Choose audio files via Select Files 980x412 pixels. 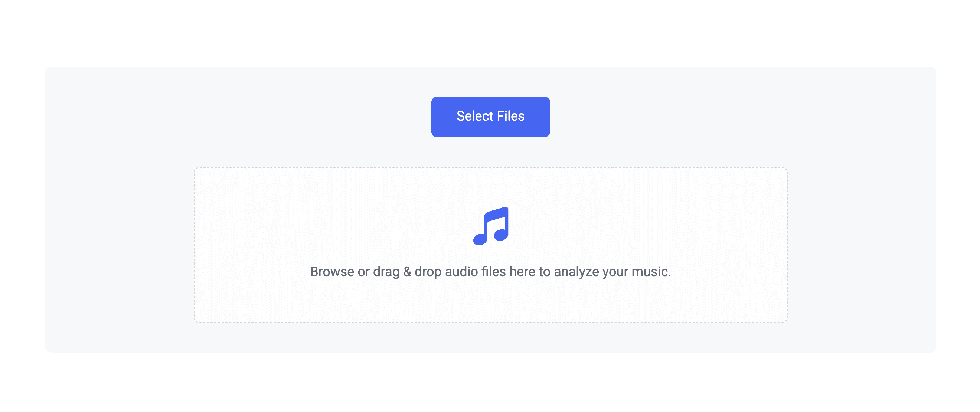(x=490, y=117)
